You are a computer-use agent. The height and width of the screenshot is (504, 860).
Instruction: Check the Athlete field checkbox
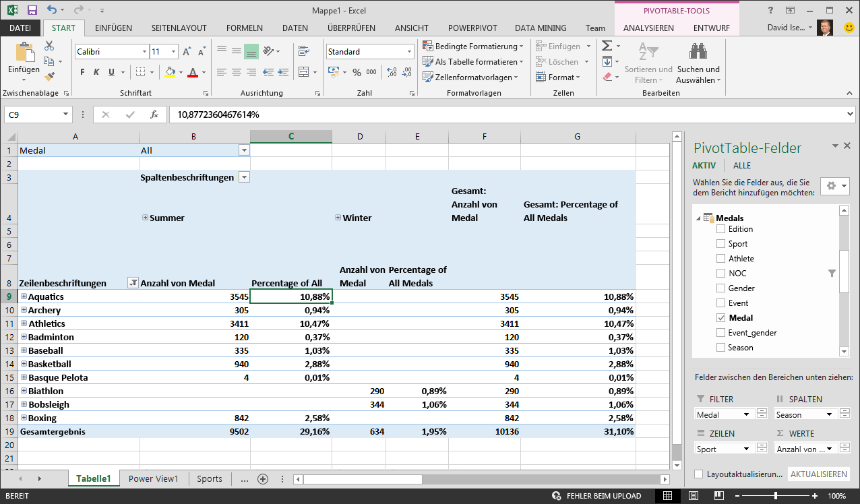click(721, 259)
